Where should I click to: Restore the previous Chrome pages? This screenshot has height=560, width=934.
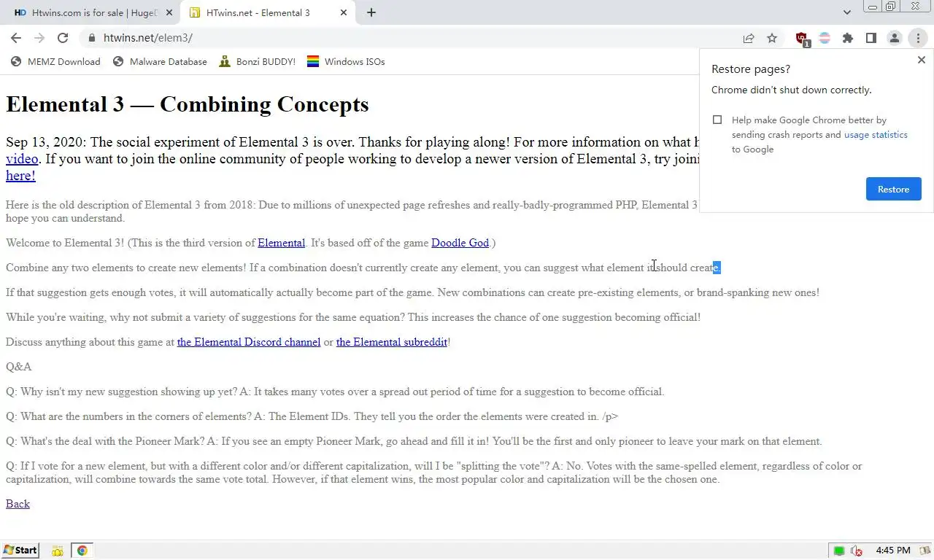point(893,189)
